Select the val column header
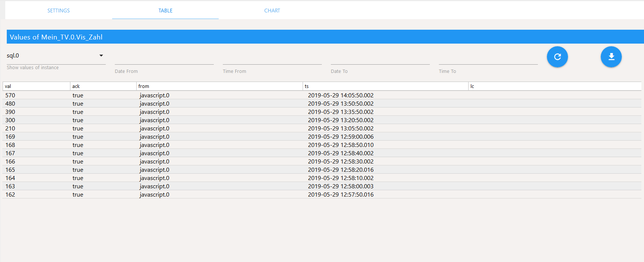The height and width of the screenshot is (262, 644). 37,86
